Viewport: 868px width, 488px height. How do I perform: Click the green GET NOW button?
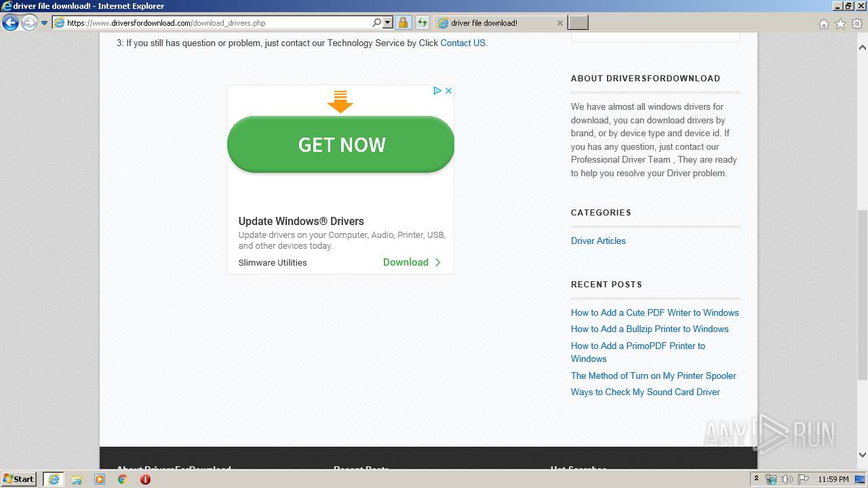340,144
